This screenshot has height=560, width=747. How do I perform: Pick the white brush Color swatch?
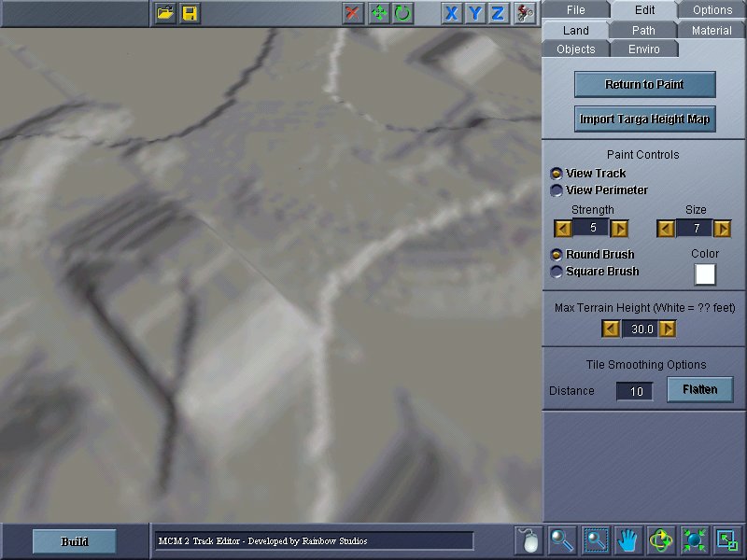click(705, 274)
